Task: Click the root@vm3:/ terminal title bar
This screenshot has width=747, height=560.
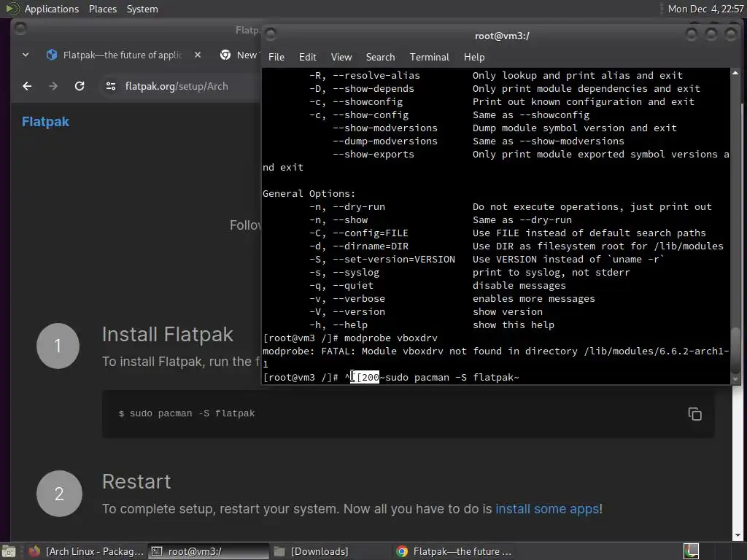Action: [x=502, y=36]
